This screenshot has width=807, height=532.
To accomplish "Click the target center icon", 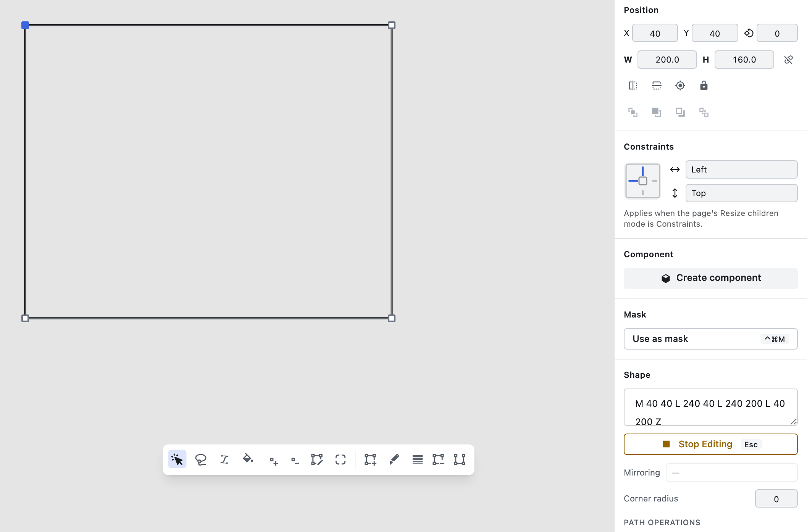I will click(x=680, y=85).
